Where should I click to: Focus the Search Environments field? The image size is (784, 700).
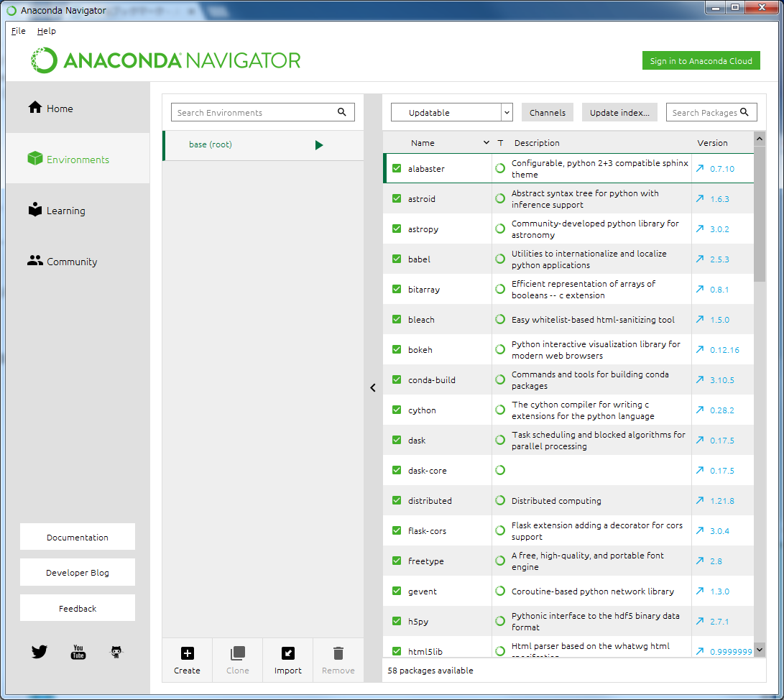click(263, 112)
